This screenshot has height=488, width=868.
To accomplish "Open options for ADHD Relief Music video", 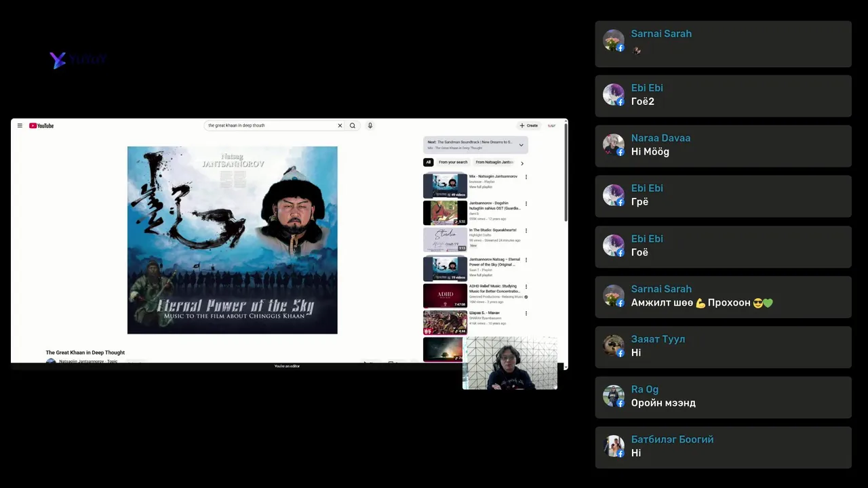I will (x=526, y=287).
